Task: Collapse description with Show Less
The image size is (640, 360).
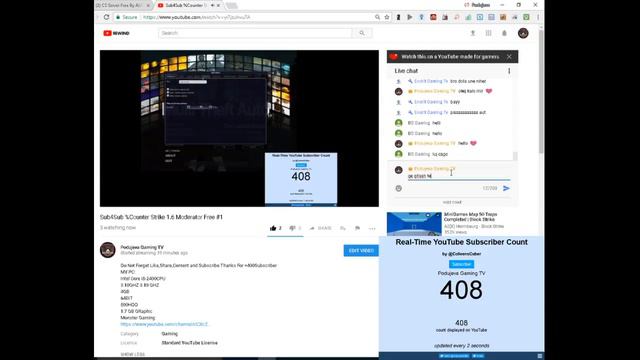Action: [133, 354]
